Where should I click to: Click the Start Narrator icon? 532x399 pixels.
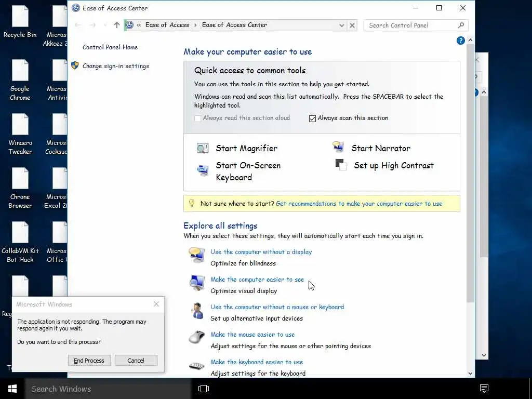click(338, 148)
